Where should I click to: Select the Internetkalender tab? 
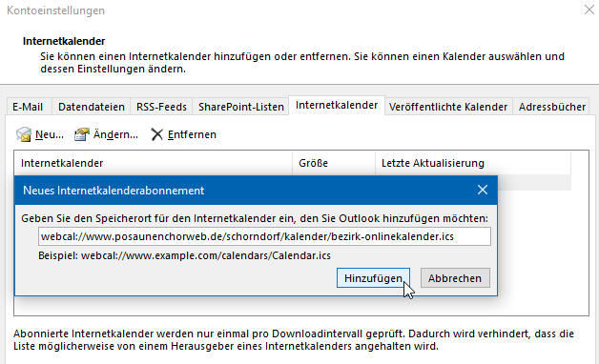pyautogui.click(x=337, y=106)
